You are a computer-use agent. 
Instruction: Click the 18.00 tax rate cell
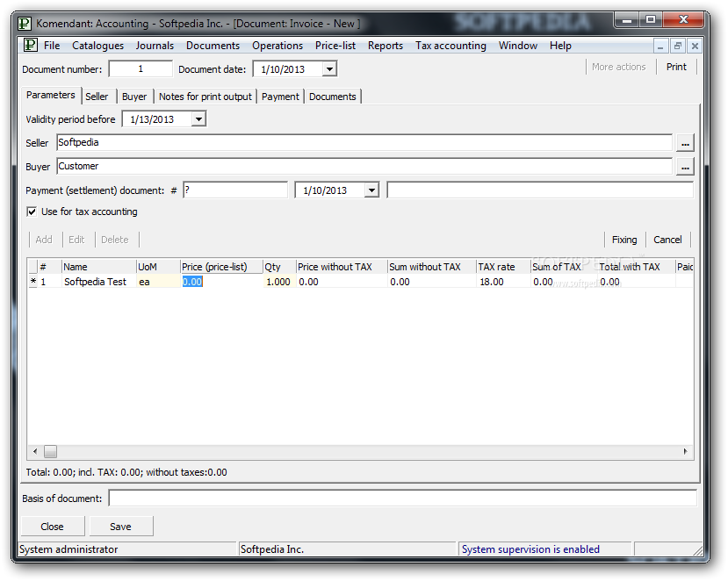tap(503, 282)
